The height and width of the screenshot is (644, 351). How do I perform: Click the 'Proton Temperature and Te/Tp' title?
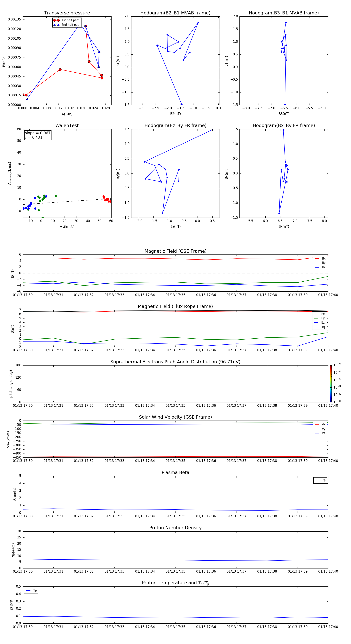(x=175, y=583)
